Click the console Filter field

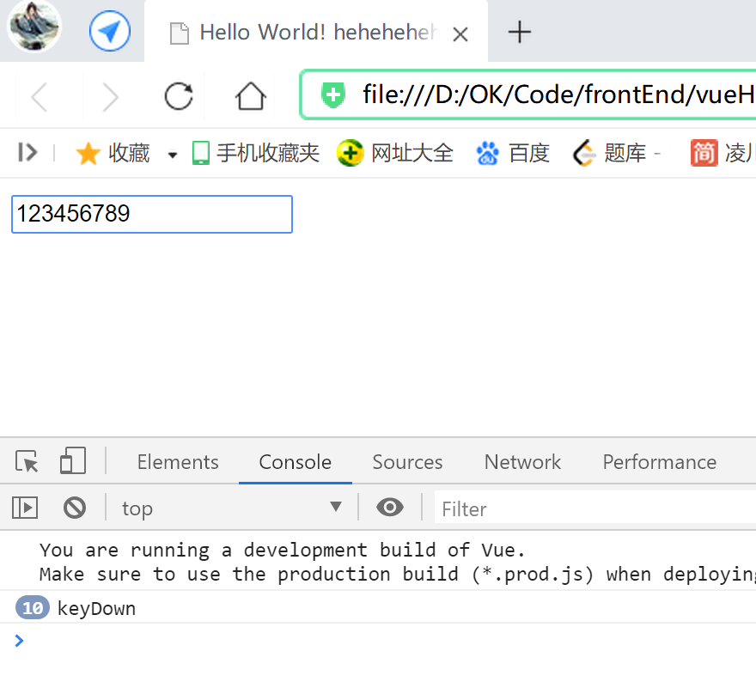[595, 508]
